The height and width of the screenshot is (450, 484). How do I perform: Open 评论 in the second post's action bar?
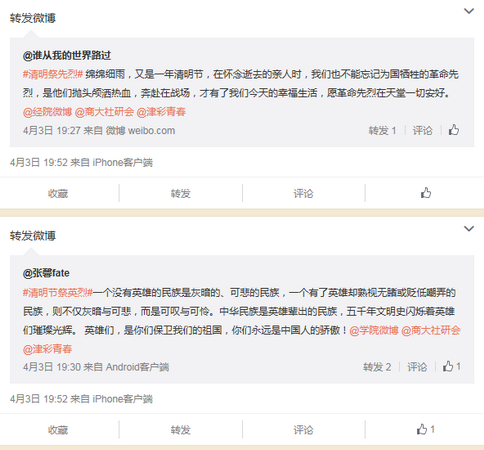pyautogui.click(x=303, y=430)
